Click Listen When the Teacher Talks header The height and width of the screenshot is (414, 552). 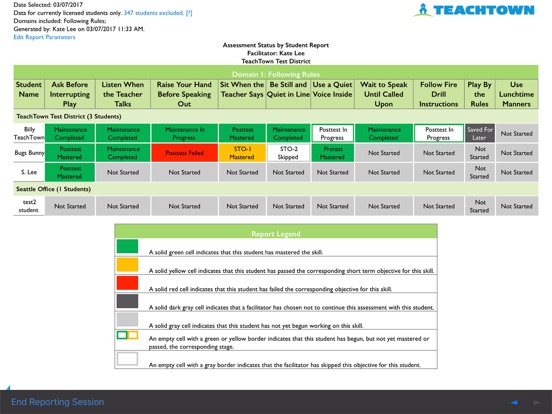[x=123, y=94]
